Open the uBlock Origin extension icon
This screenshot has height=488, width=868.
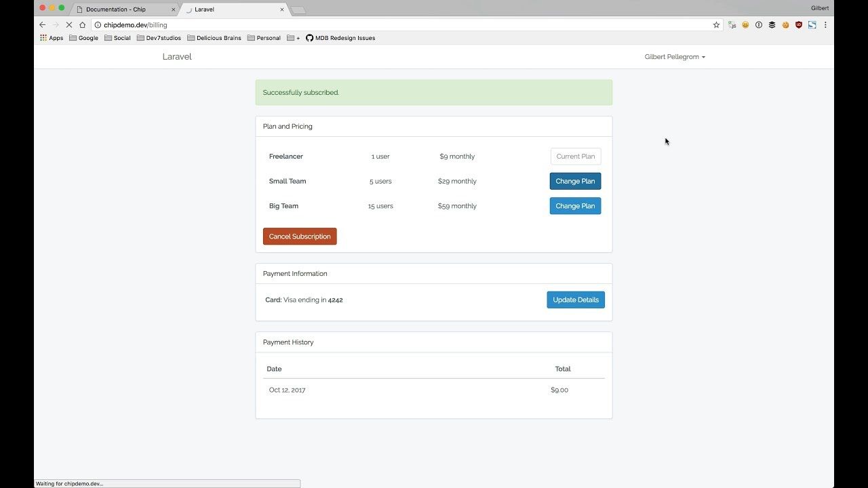click(799, 24)
